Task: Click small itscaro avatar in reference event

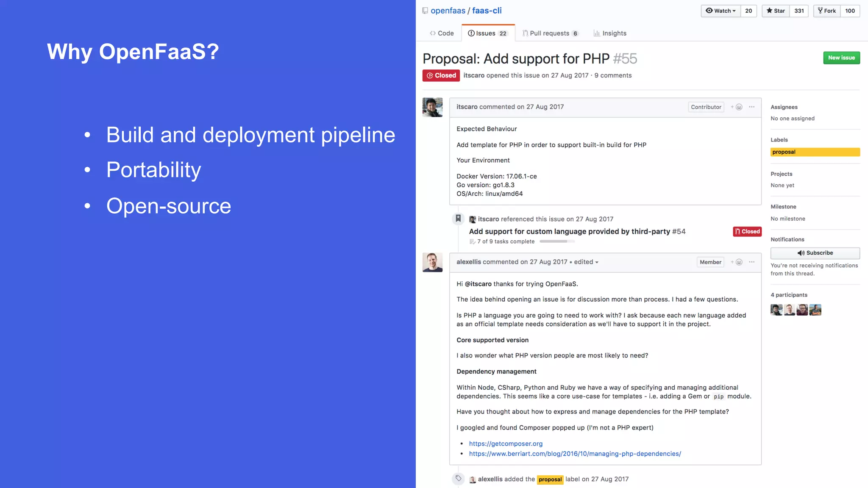Action: tap(473, 219)
